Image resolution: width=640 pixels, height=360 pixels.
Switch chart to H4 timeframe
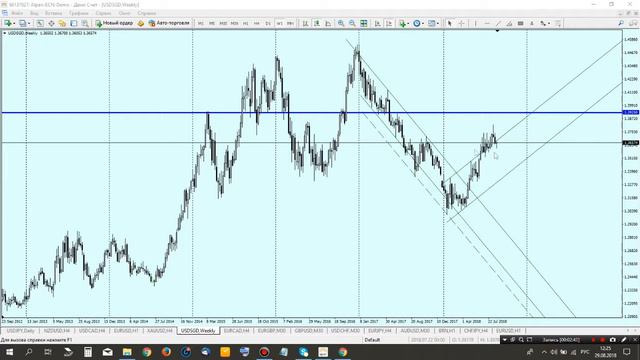click(x=257, y=23)
